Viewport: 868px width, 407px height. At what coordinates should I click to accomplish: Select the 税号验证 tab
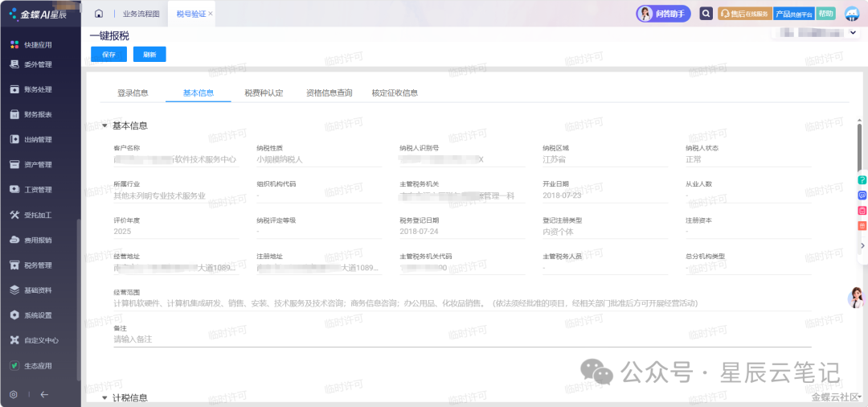(191, 14)
